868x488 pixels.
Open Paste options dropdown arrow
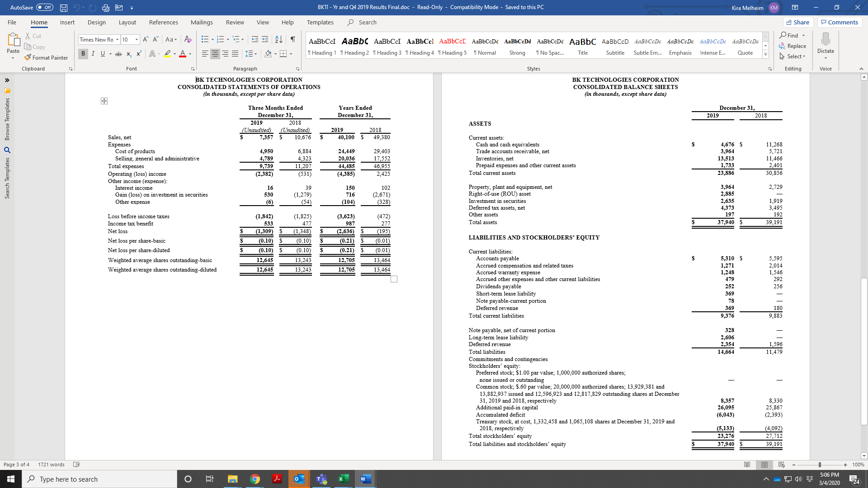point(13,58)
